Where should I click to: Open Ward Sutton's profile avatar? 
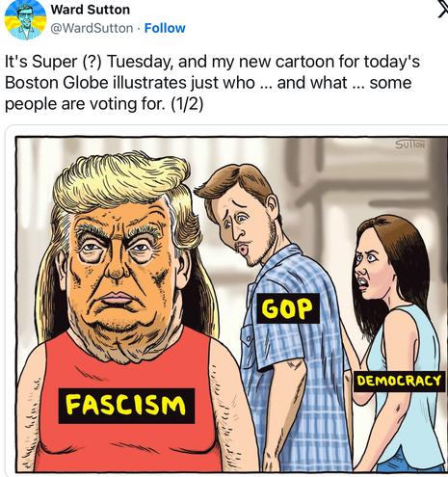pyautogui.click(x=25, y=19)
